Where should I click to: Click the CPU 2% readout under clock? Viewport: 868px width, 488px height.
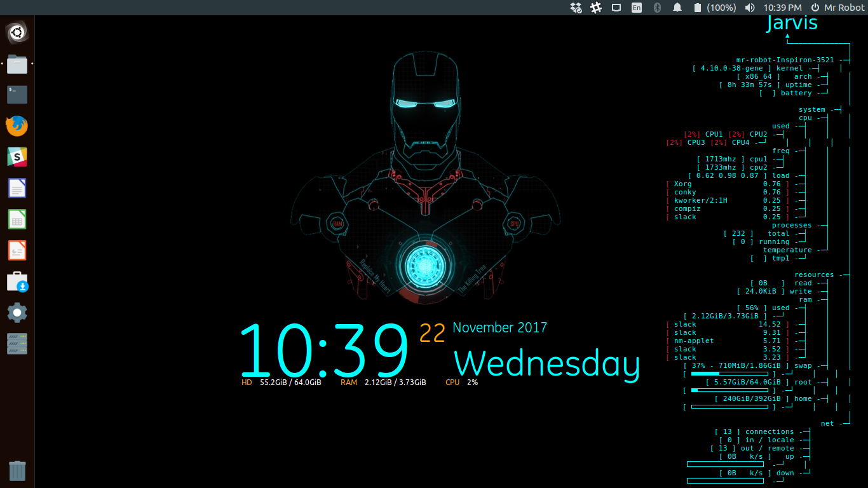(462, 383)
